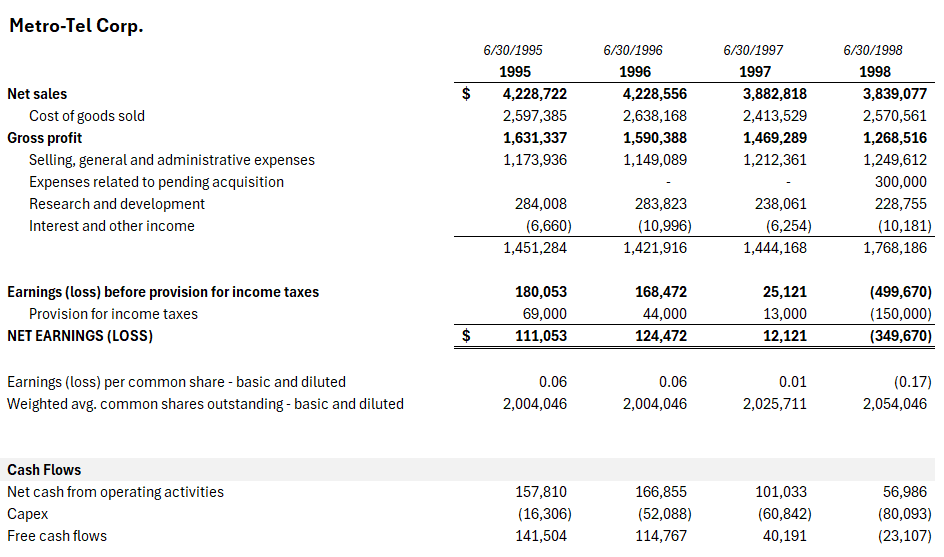Image resolution: width=944 pixels, height=557 pixels.
Task: Click the 6/30/1995 date header
Action: tap(513, 51)
